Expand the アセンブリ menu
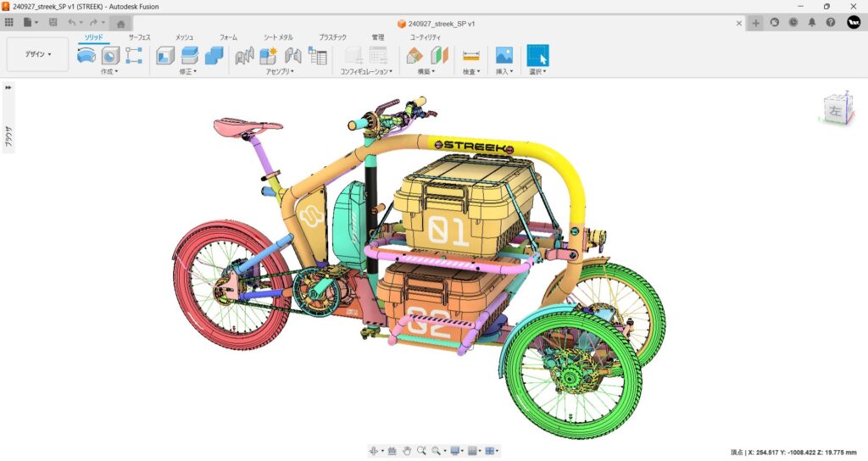The image size is (868, 461). click(x=280, y=71)
